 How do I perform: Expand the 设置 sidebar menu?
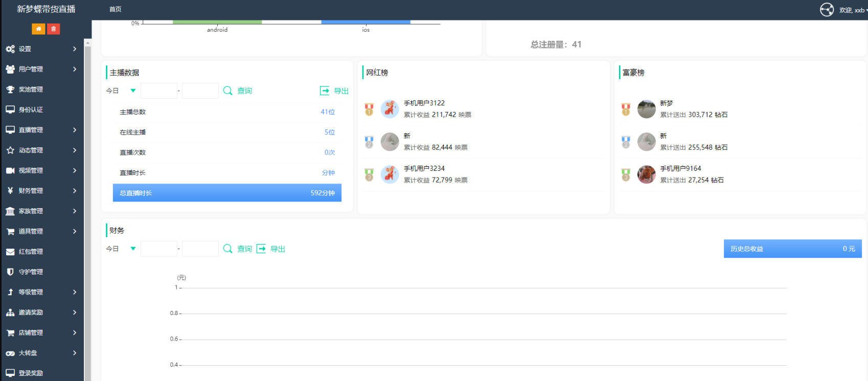[x=42, y=49]
